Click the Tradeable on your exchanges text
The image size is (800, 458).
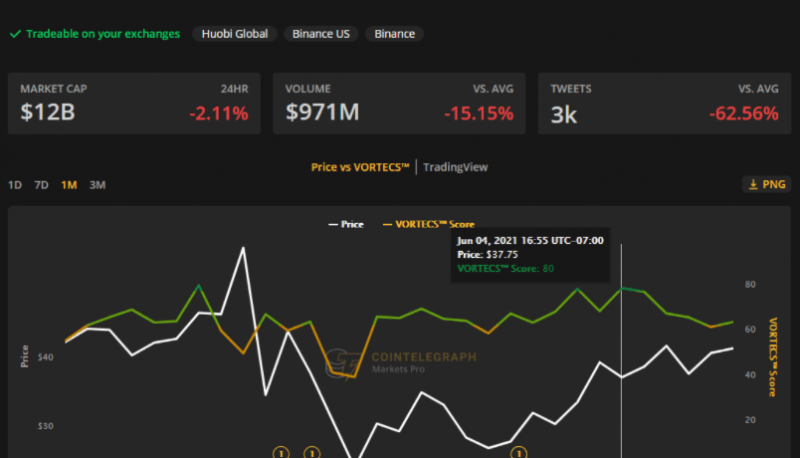pos(103,34)
